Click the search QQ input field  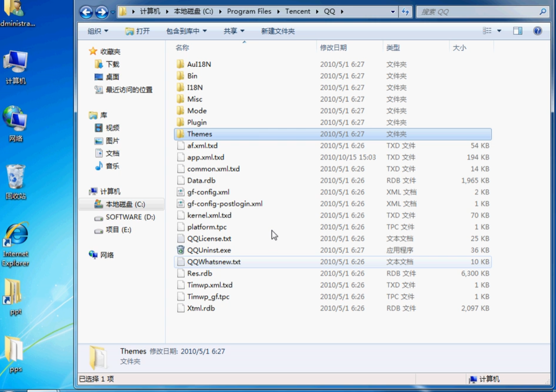coord(477,12)
